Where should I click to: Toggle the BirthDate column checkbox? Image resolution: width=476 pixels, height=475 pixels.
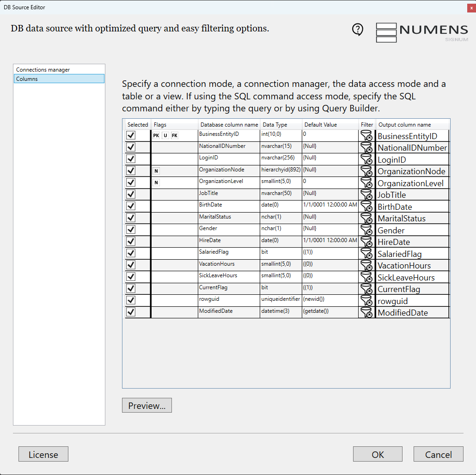click(131, 206)
